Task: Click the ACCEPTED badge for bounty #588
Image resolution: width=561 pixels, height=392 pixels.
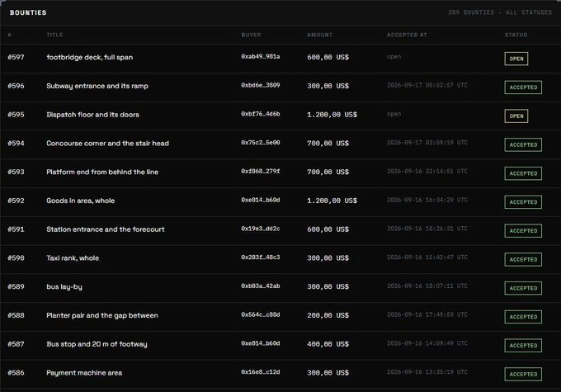Action: pos(523,316)
